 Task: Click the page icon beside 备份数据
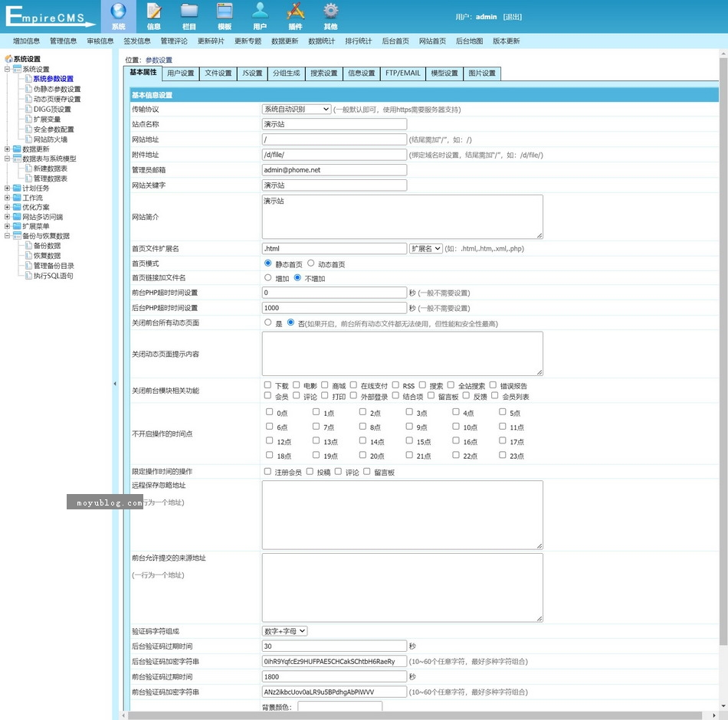click(x=28, y=246)
